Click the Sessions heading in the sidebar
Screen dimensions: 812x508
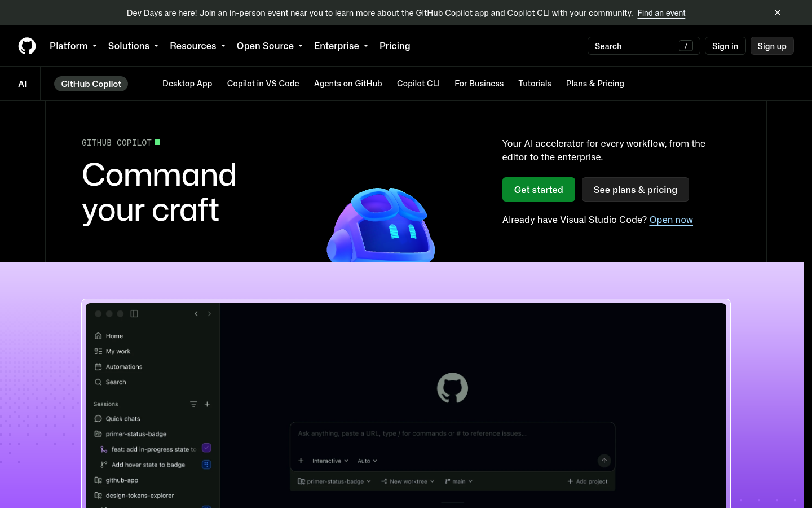(106, 404)
